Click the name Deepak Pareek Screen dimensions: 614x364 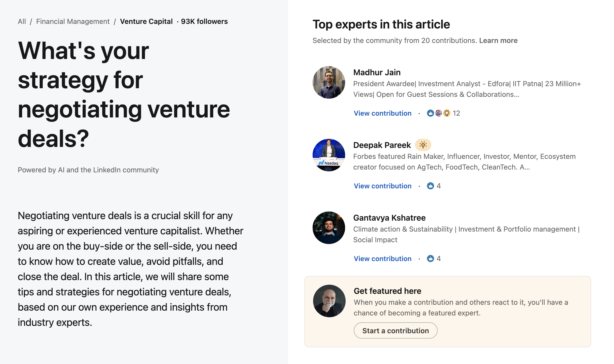[382, 145]
